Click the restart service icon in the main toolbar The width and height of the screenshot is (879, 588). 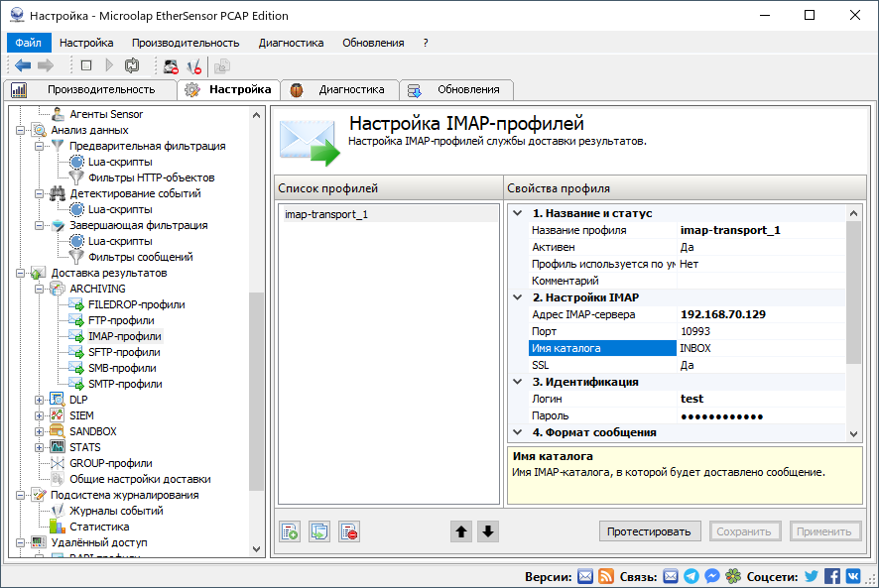coord(130,65)
